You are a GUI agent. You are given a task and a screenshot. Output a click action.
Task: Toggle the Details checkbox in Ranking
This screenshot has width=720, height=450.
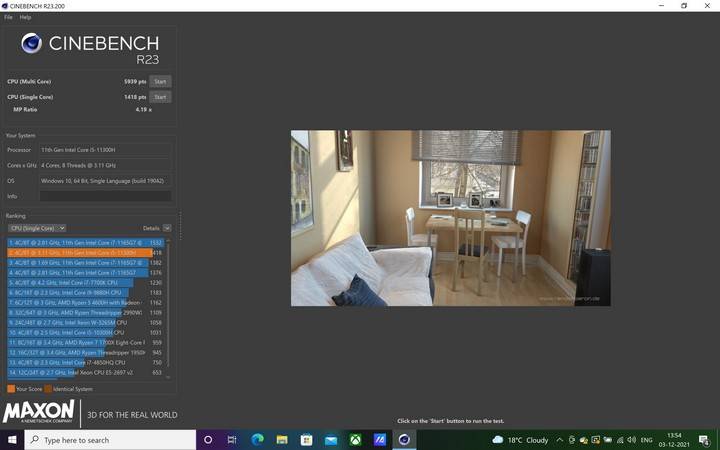[x=167, y=228]
